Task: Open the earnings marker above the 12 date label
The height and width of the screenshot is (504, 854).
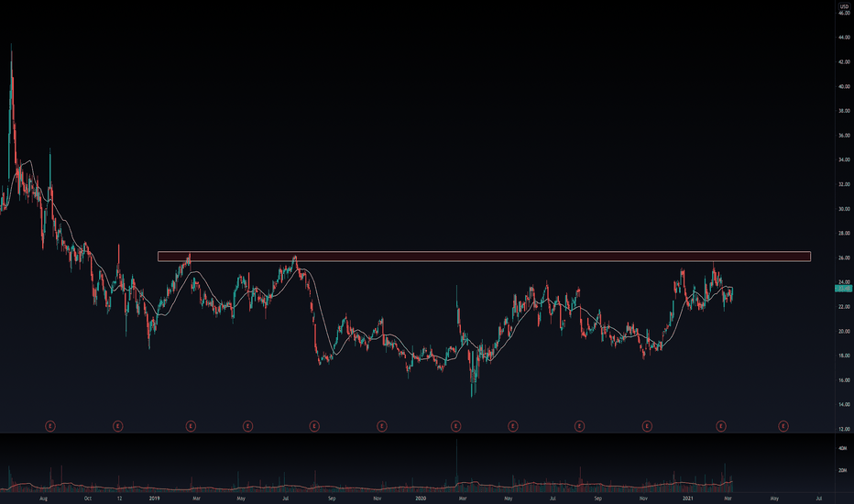Action: coord(117,426)
